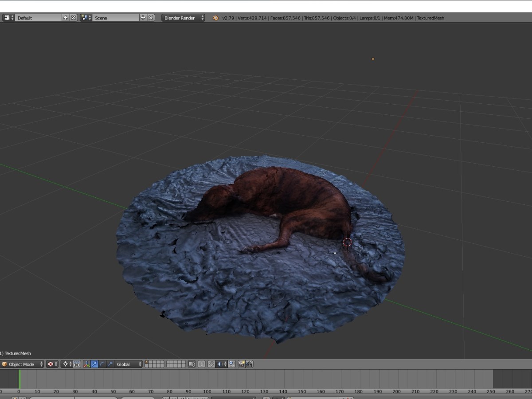Screen dimensions: 532x399
Task: Open the viewport shading mode menu
Action: 53,364
